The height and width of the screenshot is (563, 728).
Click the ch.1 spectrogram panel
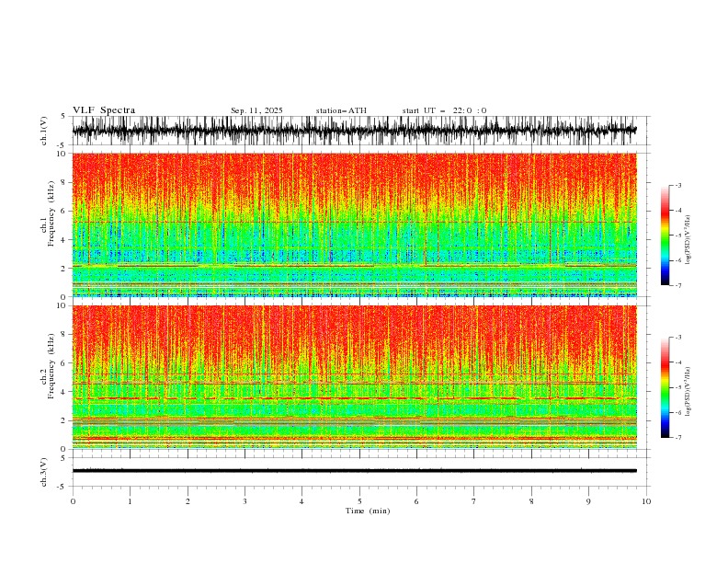click(x=354, y=224)
